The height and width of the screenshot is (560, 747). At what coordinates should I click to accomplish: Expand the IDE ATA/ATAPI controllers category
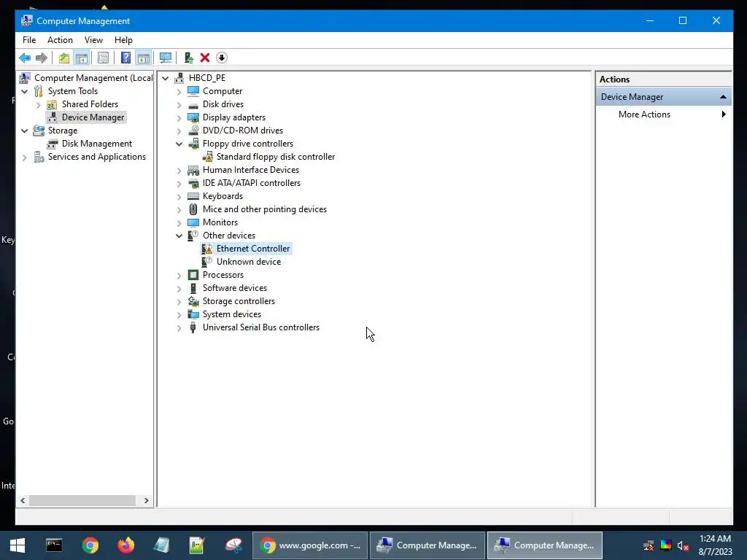tap(179, 183)
